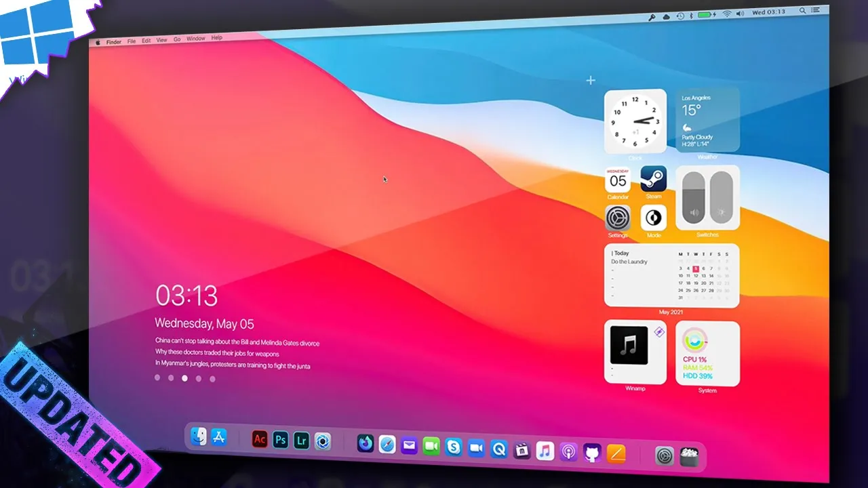Open the clapperboard video app in dock
The image size is (868, 488).
point(522,450)
